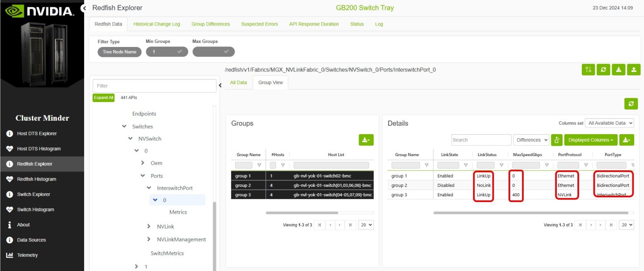Open the Displayed Columns dropdown
644x271 pixels.
tap(590, 140)
